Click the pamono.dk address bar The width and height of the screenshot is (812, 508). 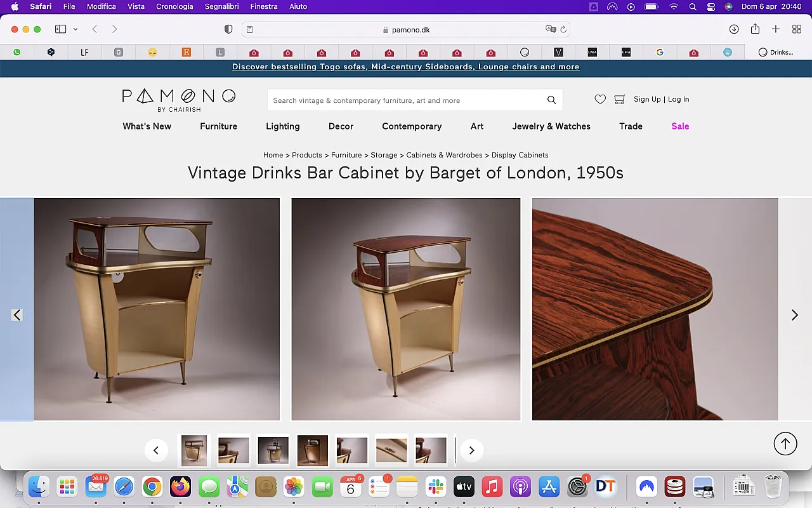[x=406, y=29]
